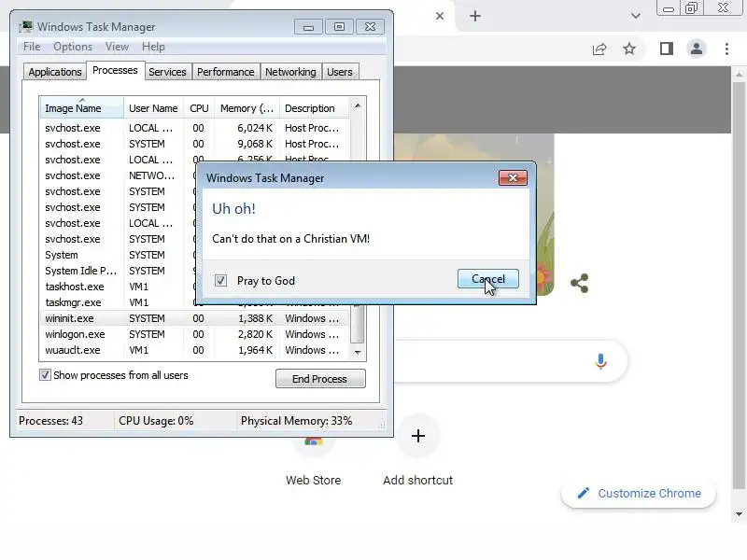The width and height of the screenshot is (747, 560).
Task: Start voice search with microphone icon
Action: click(600, 361)
